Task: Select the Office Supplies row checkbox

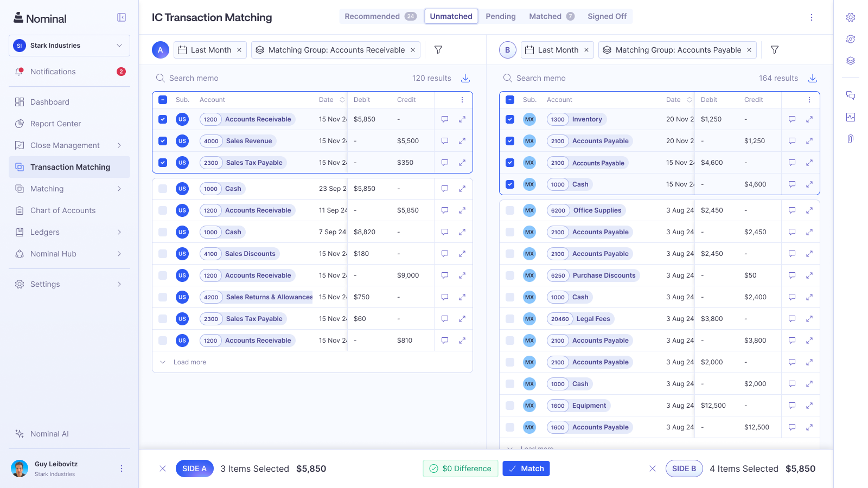Action: 510,210
